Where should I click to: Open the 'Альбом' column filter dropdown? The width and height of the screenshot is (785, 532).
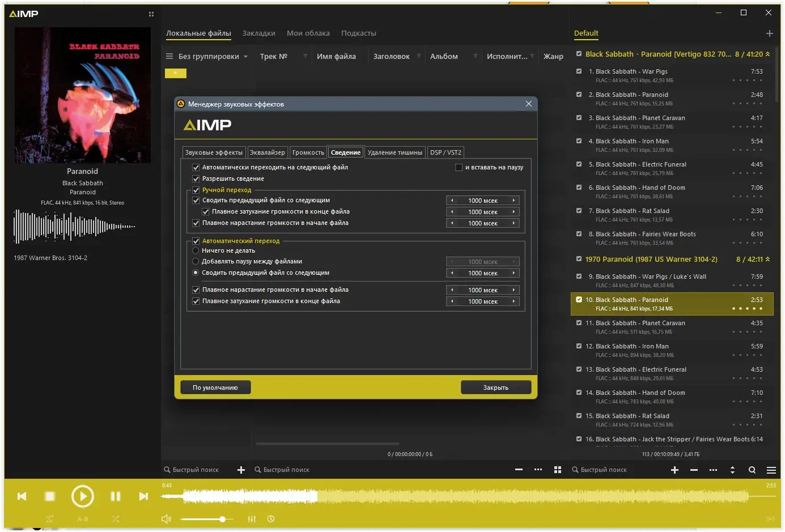476,56
